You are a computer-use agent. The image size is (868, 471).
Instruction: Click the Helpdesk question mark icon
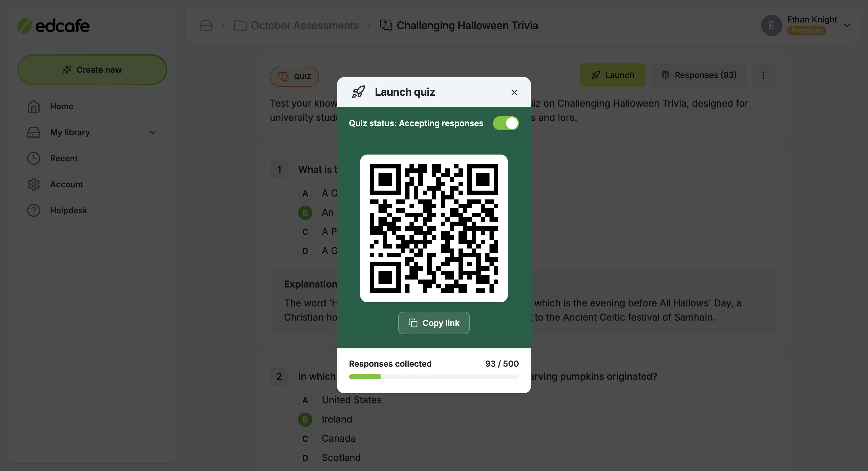(x=33, y=210)
